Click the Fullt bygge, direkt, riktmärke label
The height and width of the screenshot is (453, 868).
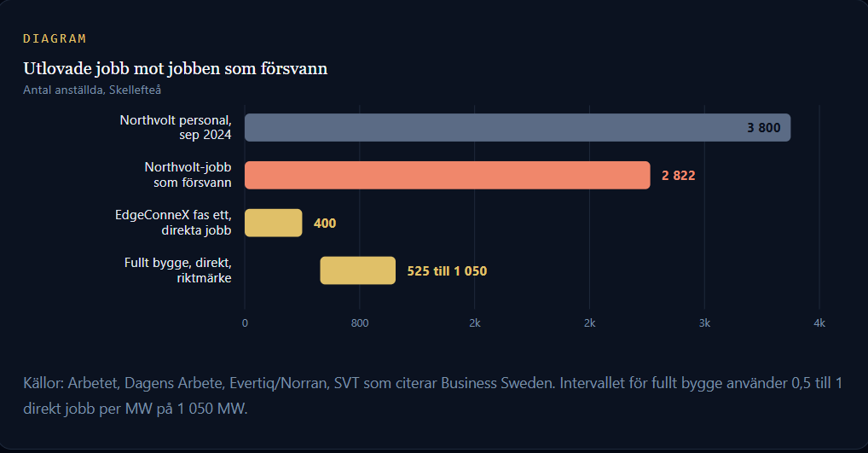point(177,270)
